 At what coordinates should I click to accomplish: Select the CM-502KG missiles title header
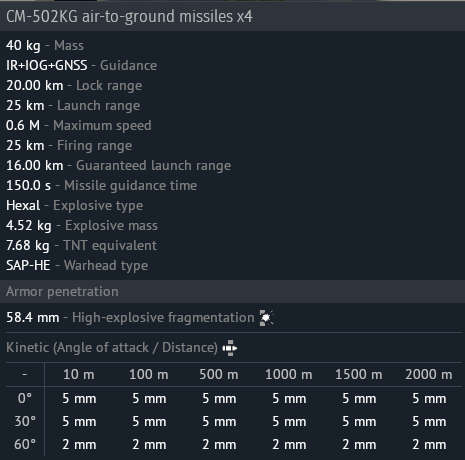coord(130,16)
